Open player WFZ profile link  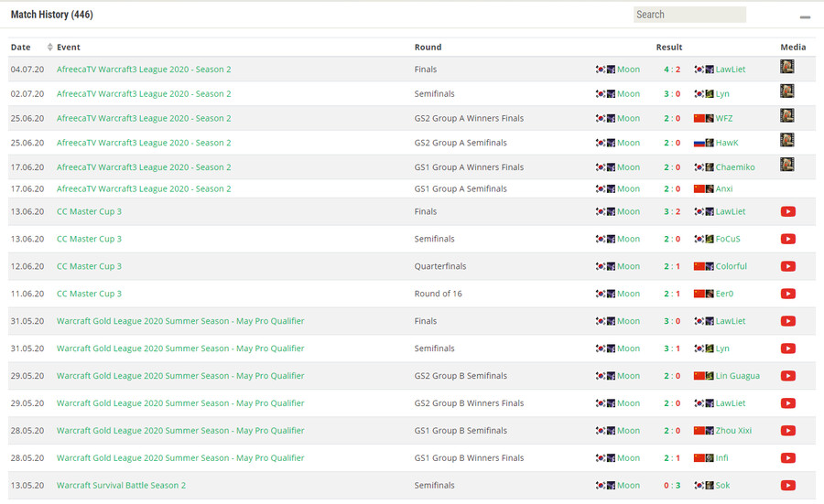tap(723, 118)
